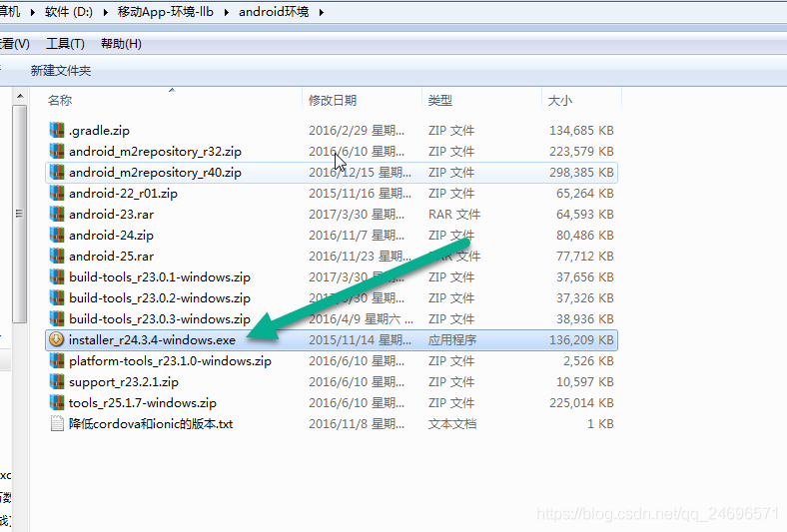Image resolution: width=787 pixels, height=532 pixels.
Task: Go to android环境 in address bar
Action: coord(274,12)
